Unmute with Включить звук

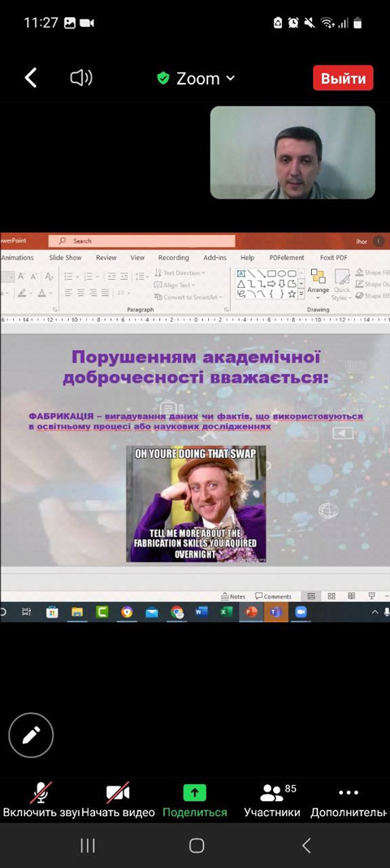(x=40, y=801)
